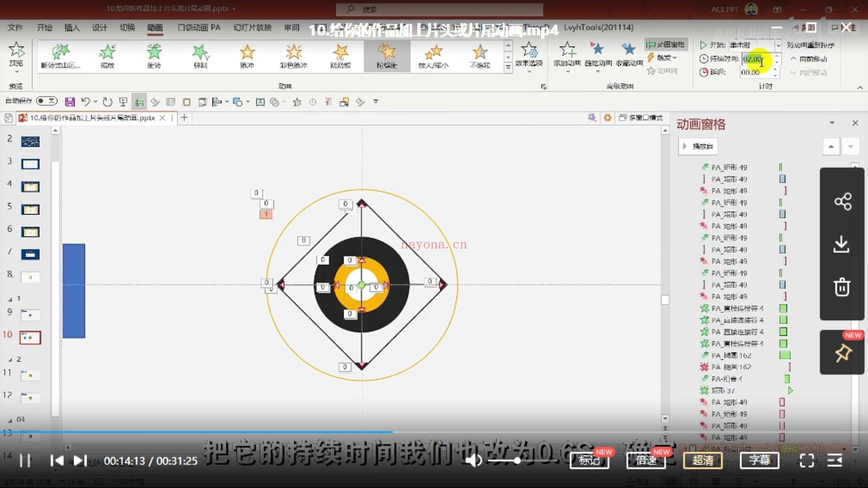Click 播放自 in animation pane
The image size is (868, 488).
698,146
